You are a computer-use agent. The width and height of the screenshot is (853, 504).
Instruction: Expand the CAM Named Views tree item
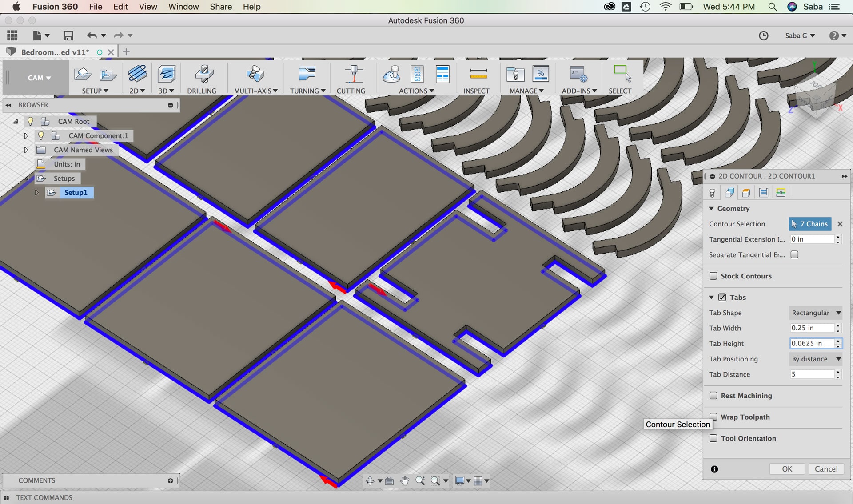pos(26,150)
